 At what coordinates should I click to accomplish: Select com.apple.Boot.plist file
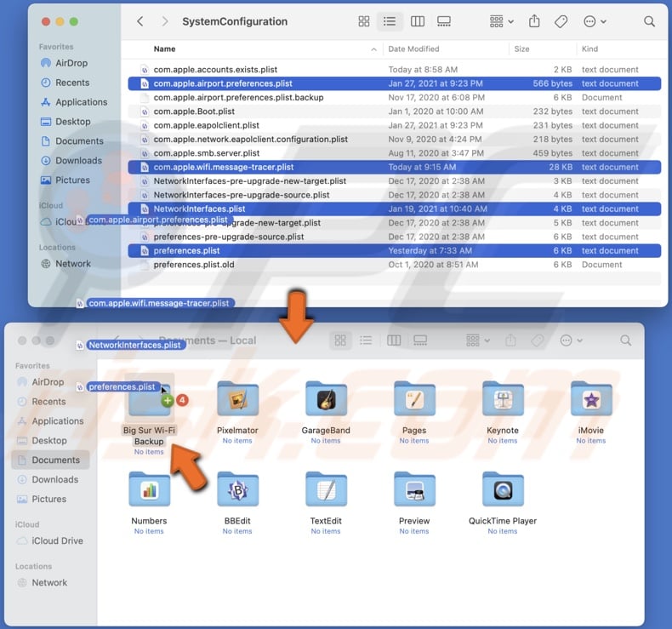(x=395, y=112)
